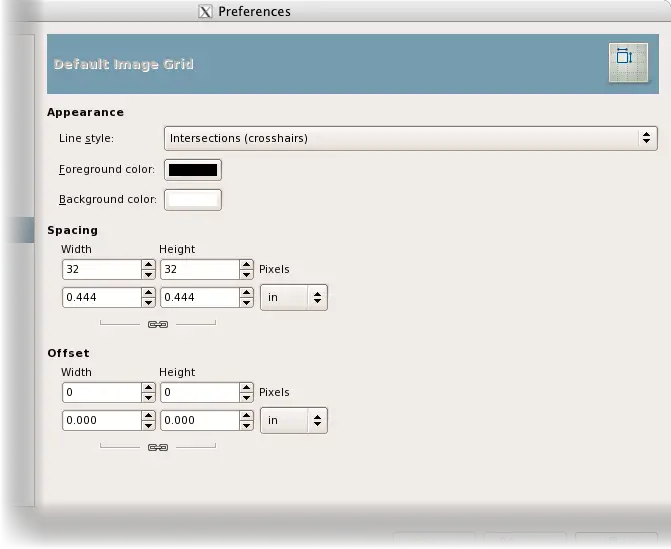Viewport: 671px width, 549px height.
Task: Increase Spacing Width pixels with up arrow
Action: 149,265
